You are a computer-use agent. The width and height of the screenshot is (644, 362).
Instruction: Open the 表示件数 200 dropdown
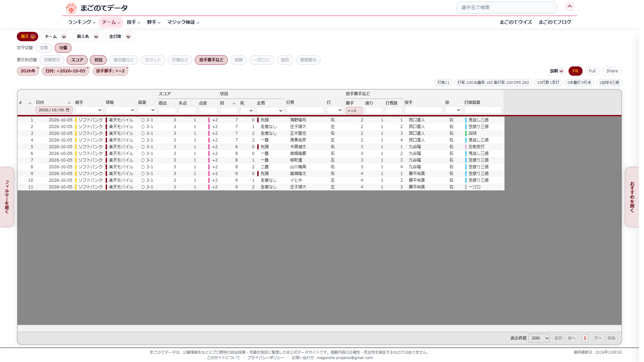(x=539, y=338)
